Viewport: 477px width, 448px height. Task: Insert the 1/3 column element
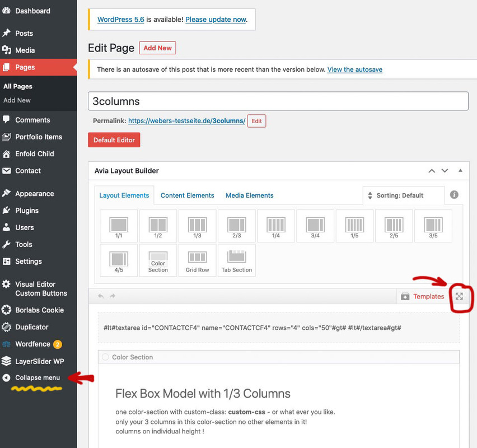pyautogui.click(x=197, y=226)
